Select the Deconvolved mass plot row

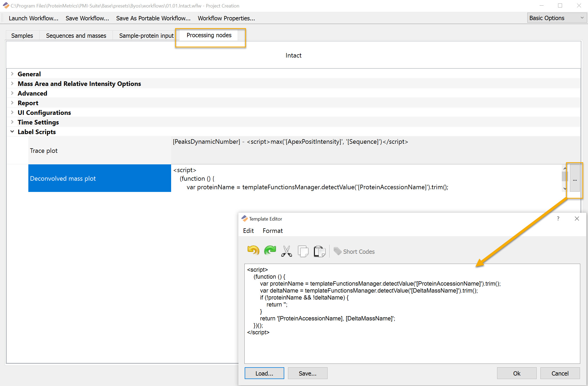pyautogui.click(x=99, y=178)
